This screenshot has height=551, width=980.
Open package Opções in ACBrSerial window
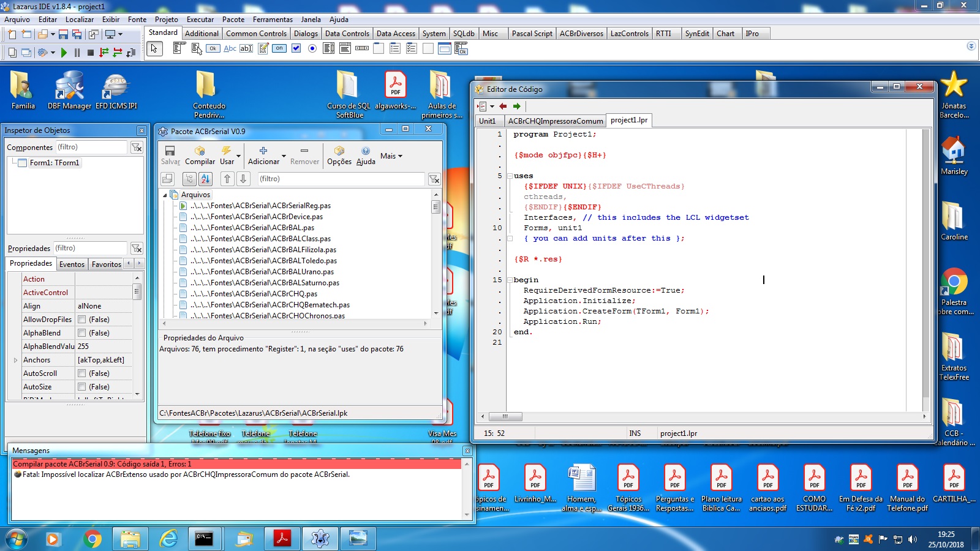pos(339,156)
